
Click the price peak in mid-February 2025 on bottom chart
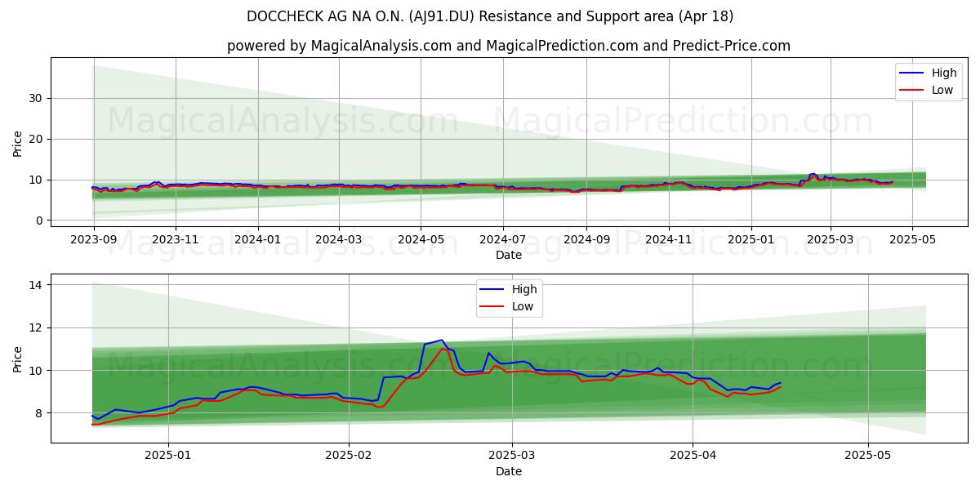click(x=442, y=341)
